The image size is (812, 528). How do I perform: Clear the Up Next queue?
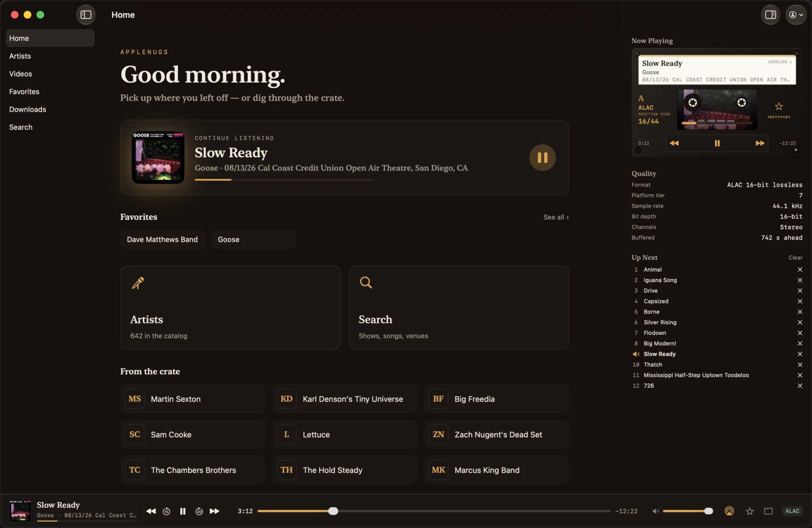[x=795, y=258]
